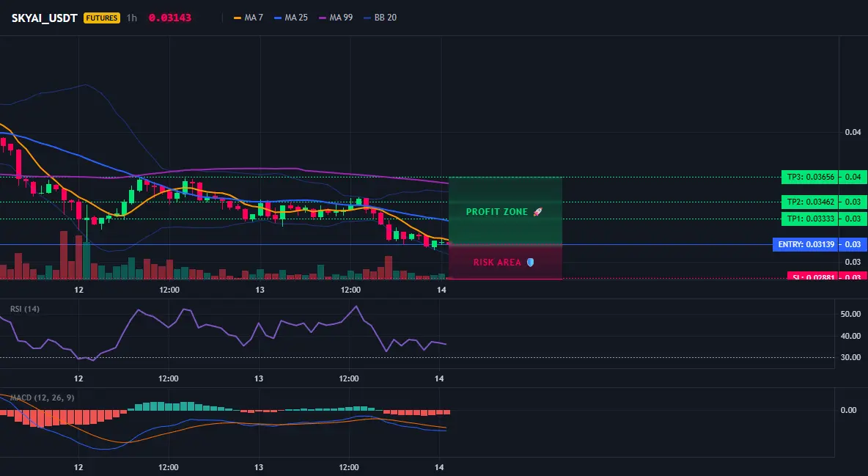
Task: Click the RISK AREA shield icon
Action: [530, 262]
